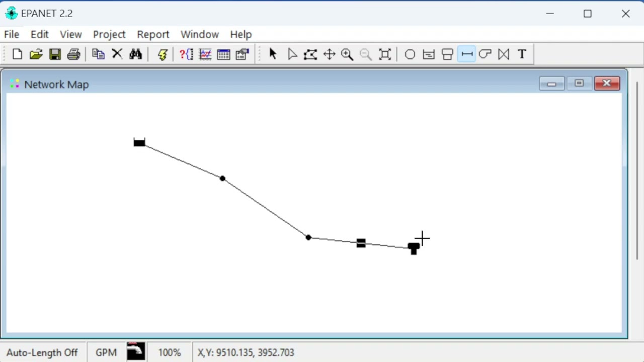The image size is (644, 362).
Task: Select the Add Valve bowtie tool
Action: tap(504, 54)
